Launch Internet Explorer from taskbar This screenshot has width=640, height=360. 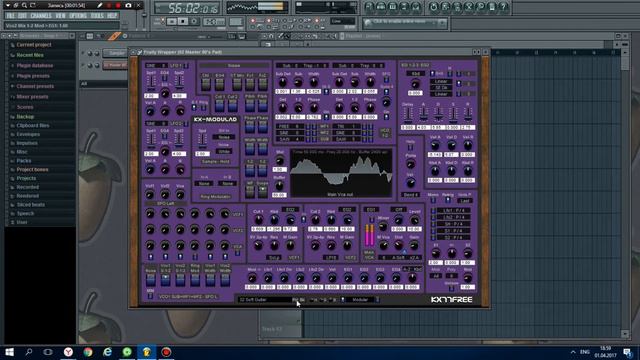point(107,352)
